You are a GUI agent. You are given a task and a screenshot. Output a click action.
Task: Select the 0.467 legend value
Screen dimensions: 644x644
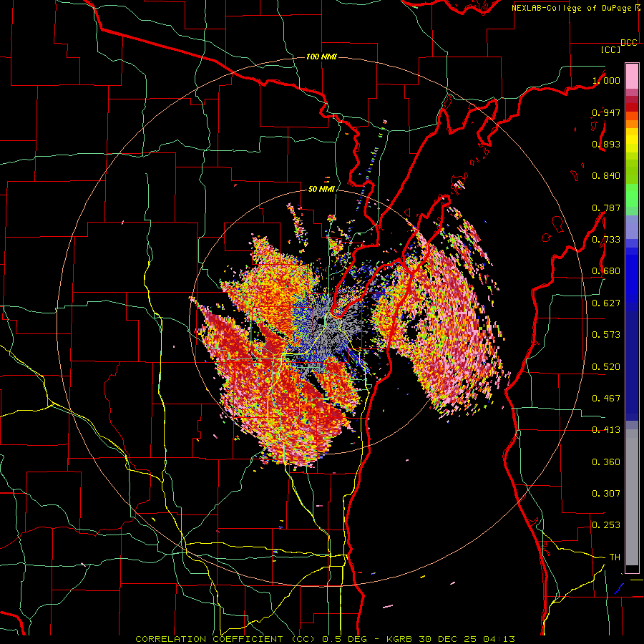(606, 399)
